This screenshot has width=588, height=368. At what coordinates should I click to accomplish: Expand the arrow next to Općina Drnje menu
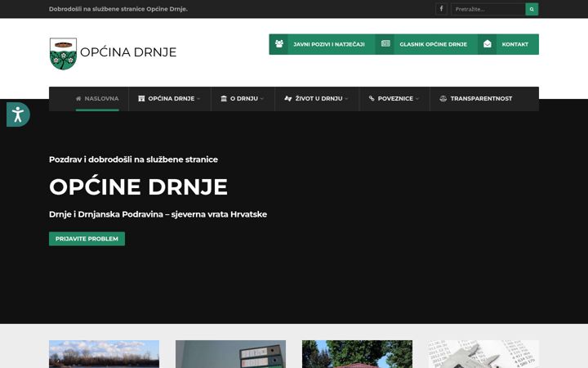pos(198,99)
